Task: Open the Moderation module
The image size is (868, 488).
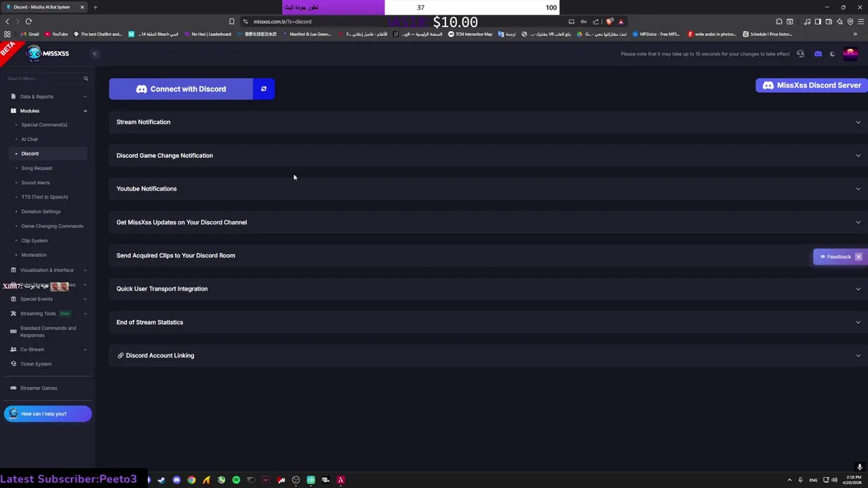Action: pyautogui.click(x=34, y=255)
